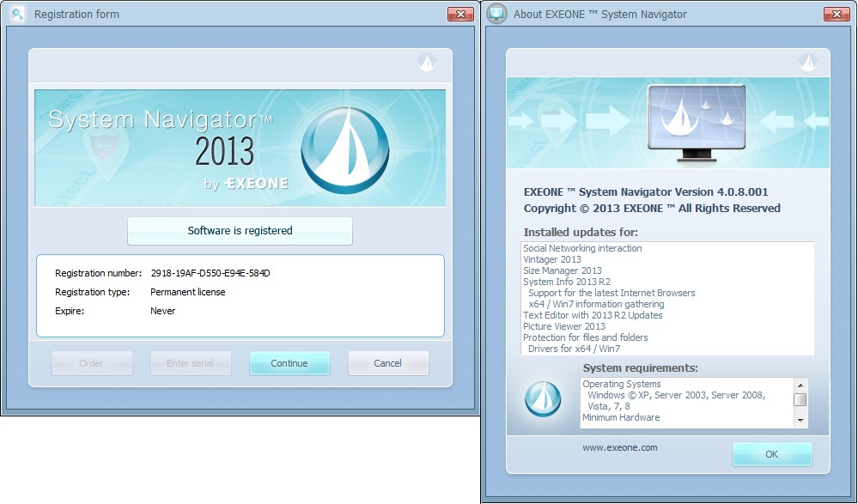Click the Continue button
Viewport: 858px width, 504px height.
pos(289,363)
